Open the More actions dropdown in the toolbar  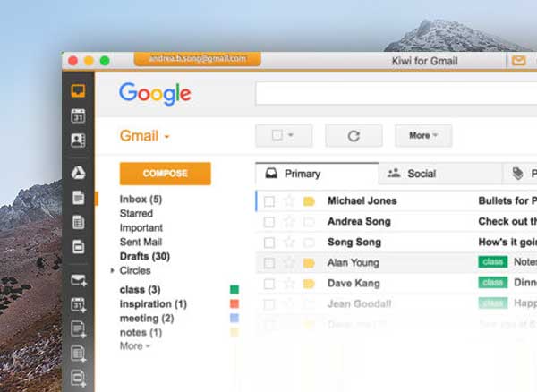pos(423,136)
